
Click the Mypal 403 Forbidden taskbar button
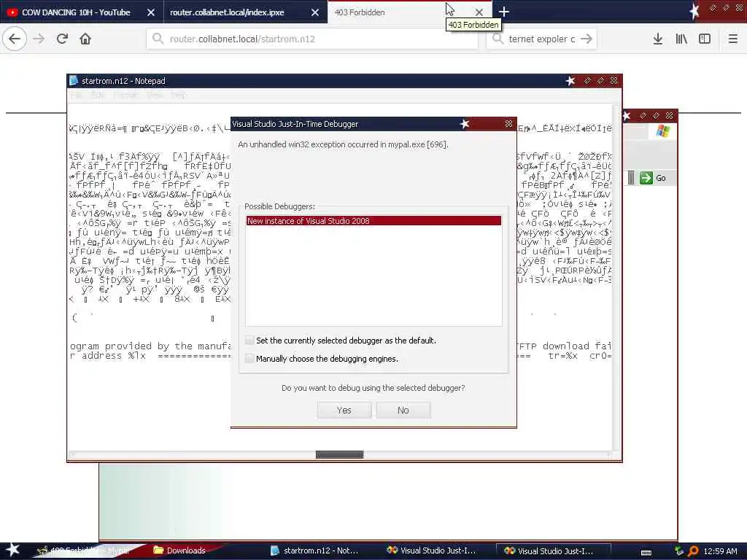coord(85,551)
